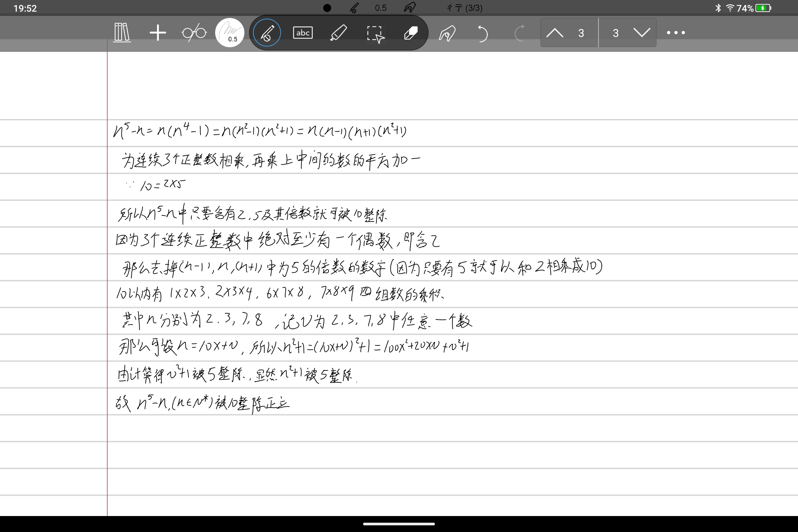Redo the undone stroke
798x532 pixels.
point(519,33)
